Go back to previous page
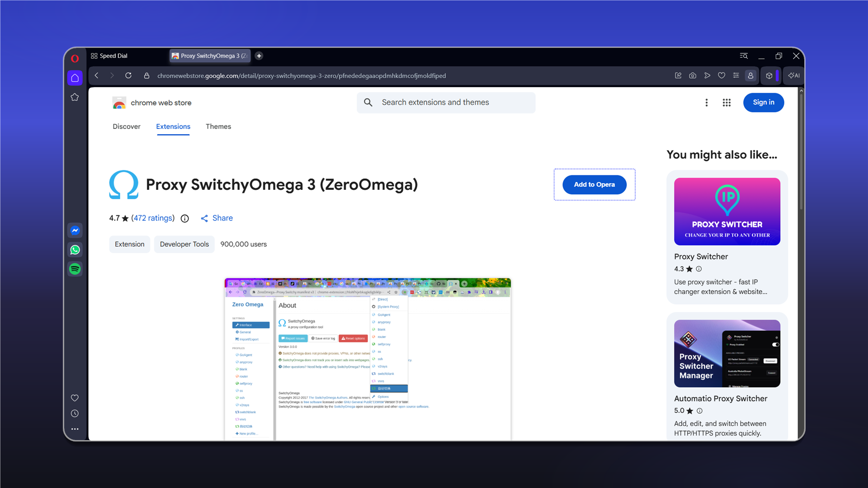Image resolution: width=868 pixels, height=488 pixels. click(97, 76)
